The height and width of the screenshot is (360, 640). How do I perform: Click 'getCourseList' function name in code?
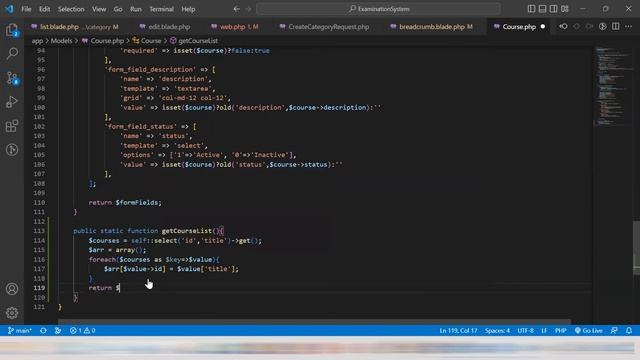[187, 231]
